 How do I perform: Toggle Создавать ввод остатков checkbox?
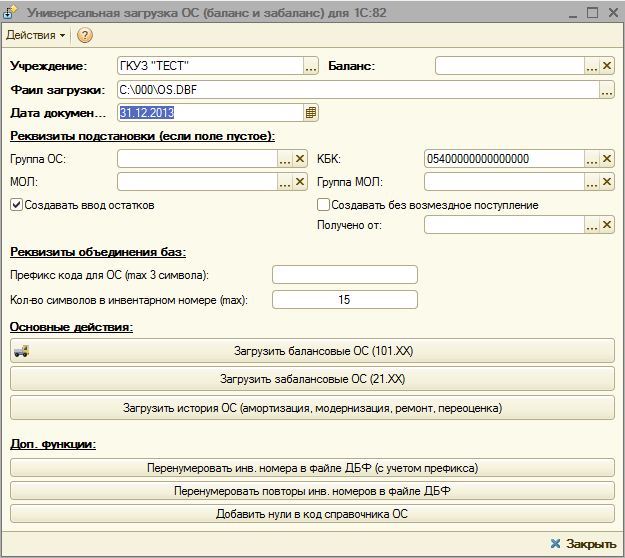pos(16,205)
